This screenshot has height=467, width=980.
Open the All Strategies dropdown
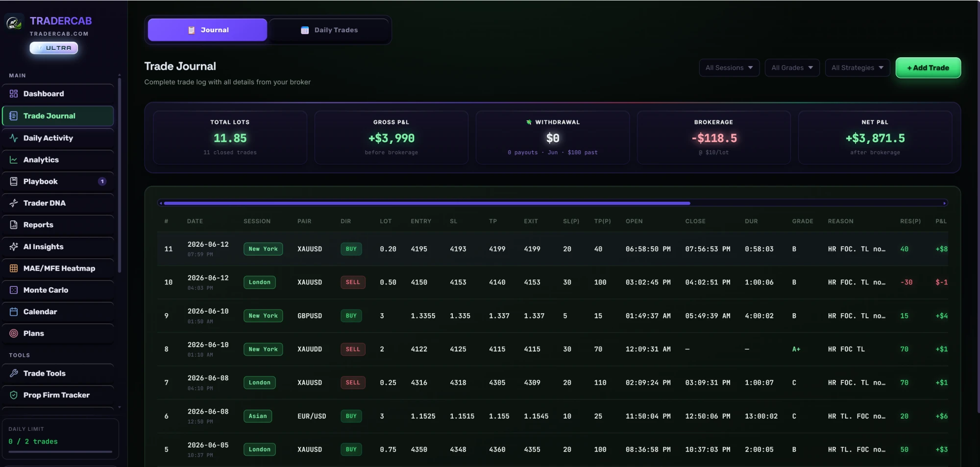pos(857,68)
